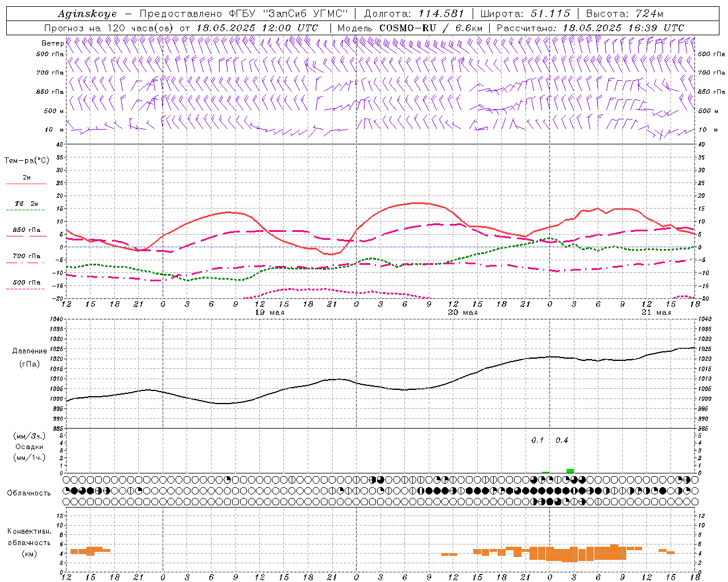The height and width of the screenshot is (582, 728).
Task: Click the Облачность cloud cover label
Action: tap(29, 493)
